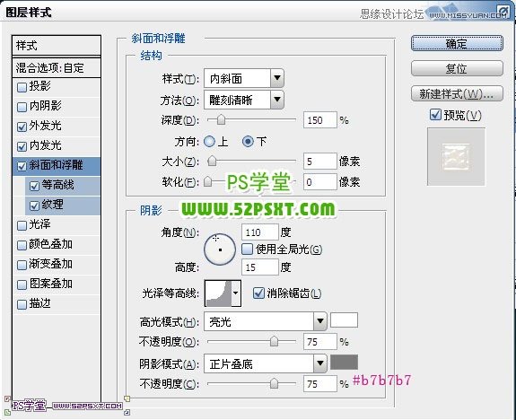This screenshot has width=516, height=420.
Task: Enable the 光泽 checkbox
Action: click(22, 225)
